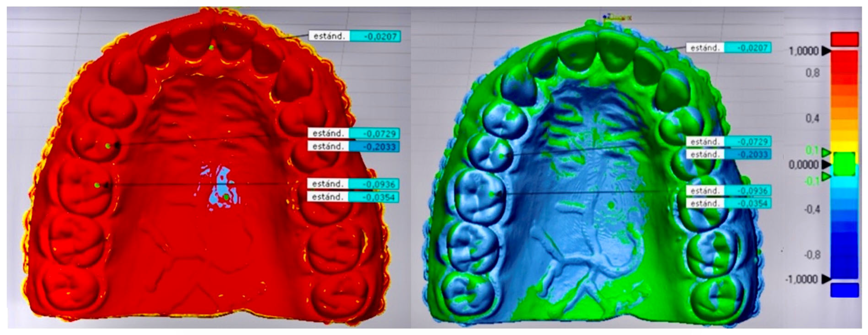Click the green tolerance box in the color scale
Screen dimensions: 868x335
(x=844, y=164)
